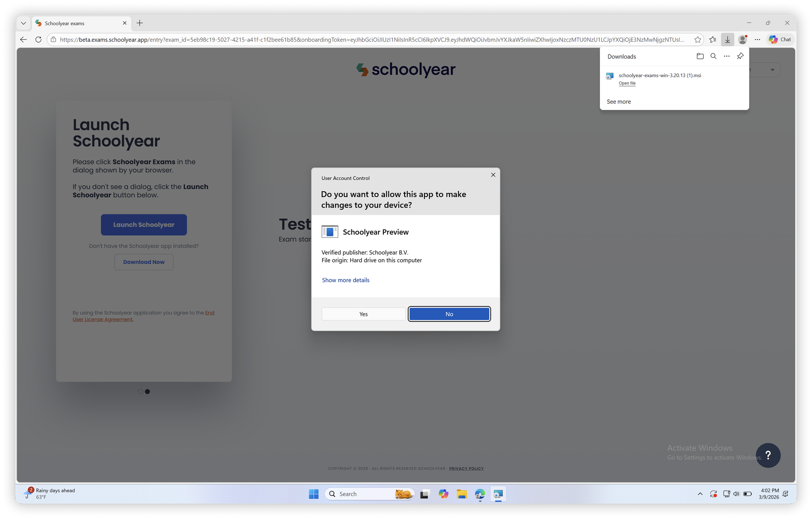Close the Schoolyear exams tab

pyautogui.click(x=124, y=23)
